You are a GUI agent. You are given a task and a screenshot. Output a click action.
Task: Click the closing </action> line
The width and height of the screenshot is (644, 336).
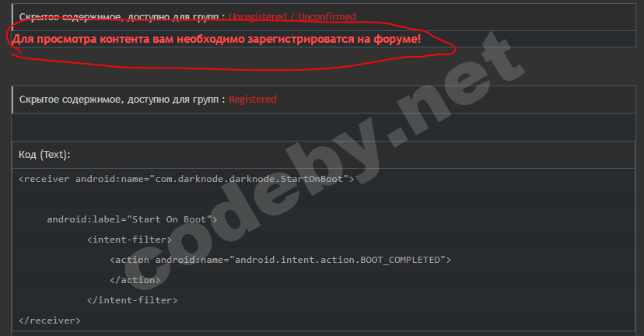[135, 280]
